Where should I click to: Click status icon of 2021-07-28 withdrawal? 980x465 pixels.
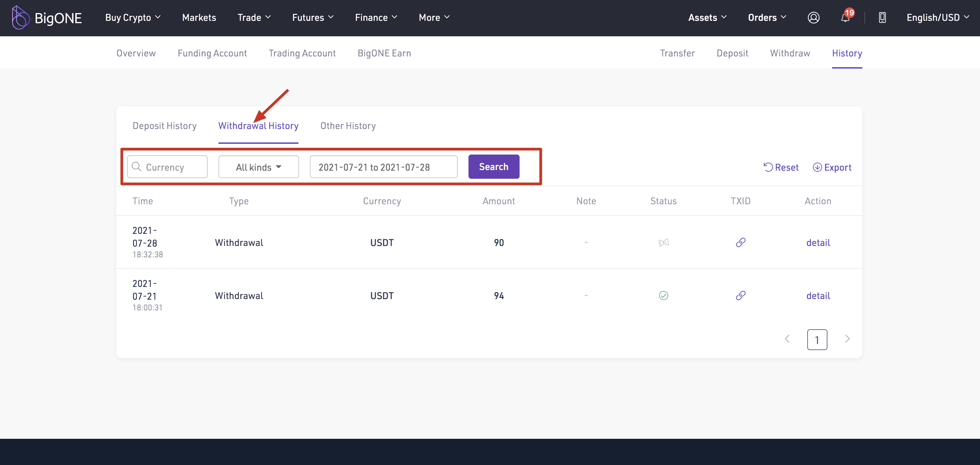coord(663,242)
